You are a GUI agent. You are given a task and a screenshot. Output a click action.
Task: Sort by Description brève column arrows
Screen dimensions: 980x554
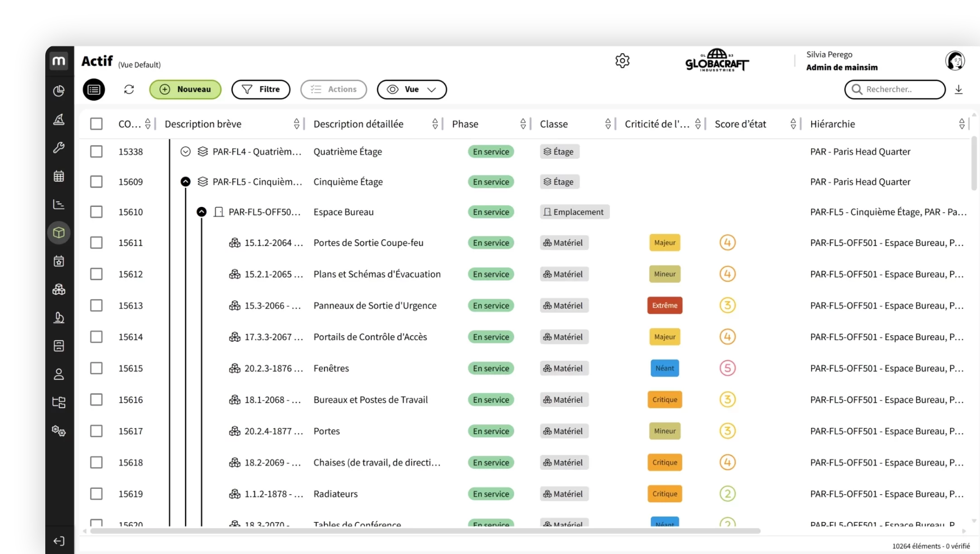[x=296, y=124]
